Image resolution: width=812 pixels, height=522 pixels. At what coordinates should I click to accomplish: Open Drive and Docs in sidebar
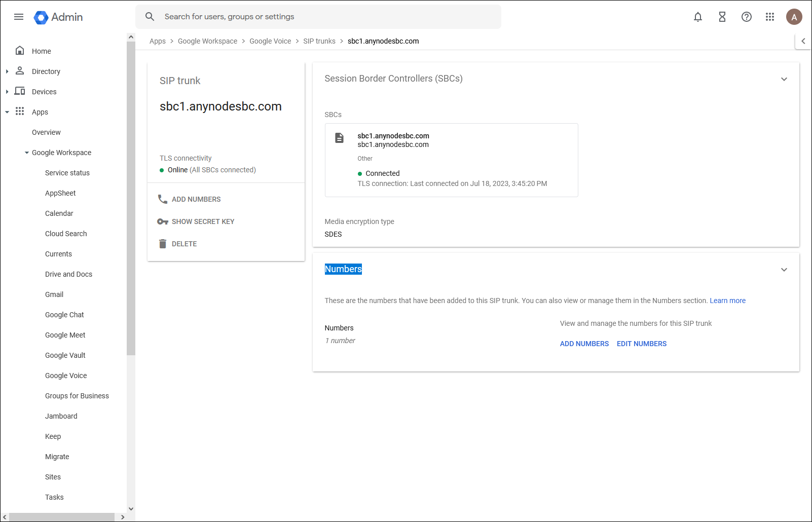point(69,274)
